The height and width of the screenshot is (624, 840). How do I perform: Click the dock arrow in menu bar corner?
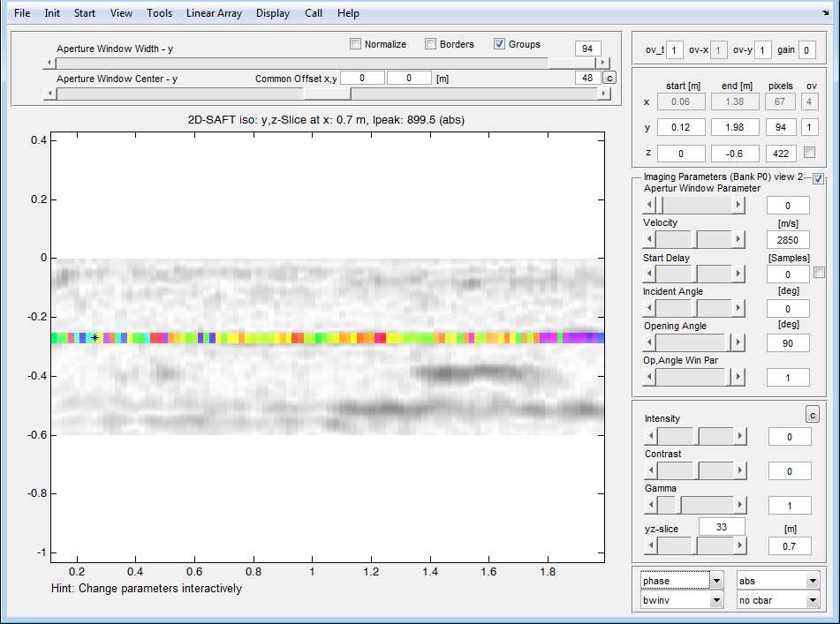(826, 13)
